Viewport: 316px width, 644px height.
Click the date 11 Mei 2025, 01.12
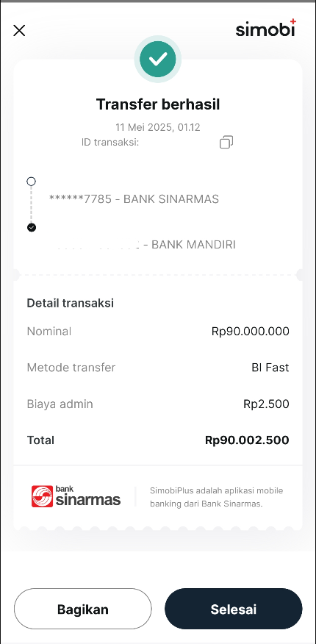coord(158,127)
